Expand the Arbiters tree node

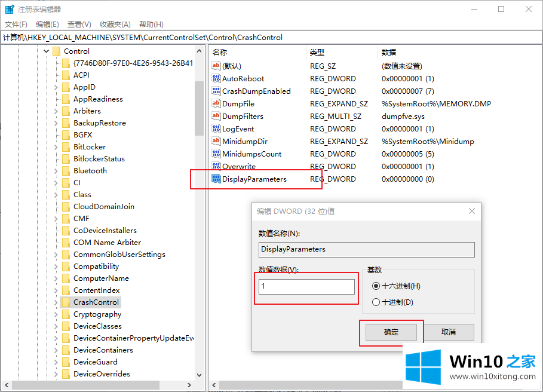pos(56,111)
